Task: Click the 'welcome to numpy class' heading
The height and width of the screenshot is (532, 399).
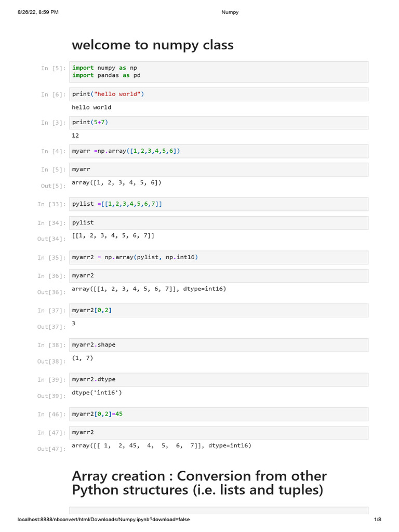Action: click(x=153, y=45)
